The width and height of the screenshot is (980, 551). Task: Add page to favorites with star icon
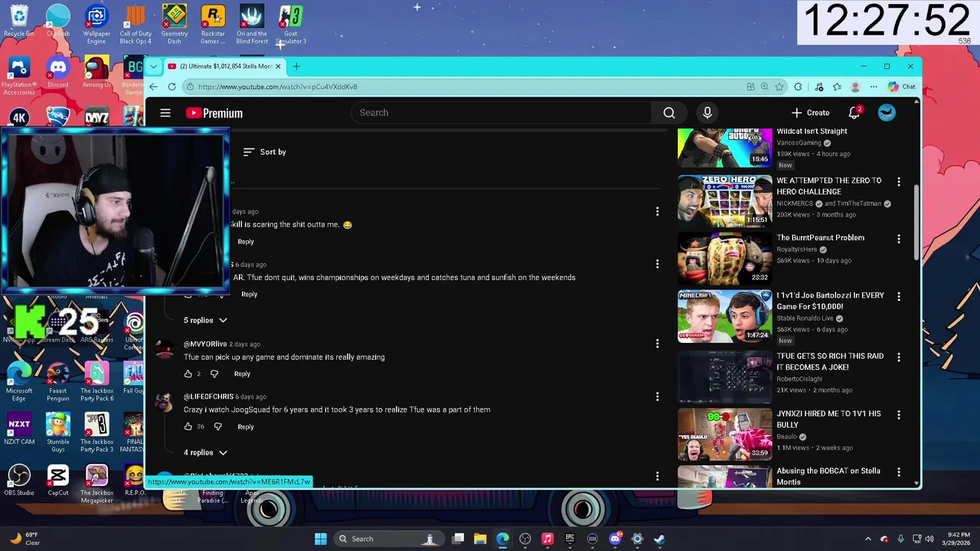[779, 86]
